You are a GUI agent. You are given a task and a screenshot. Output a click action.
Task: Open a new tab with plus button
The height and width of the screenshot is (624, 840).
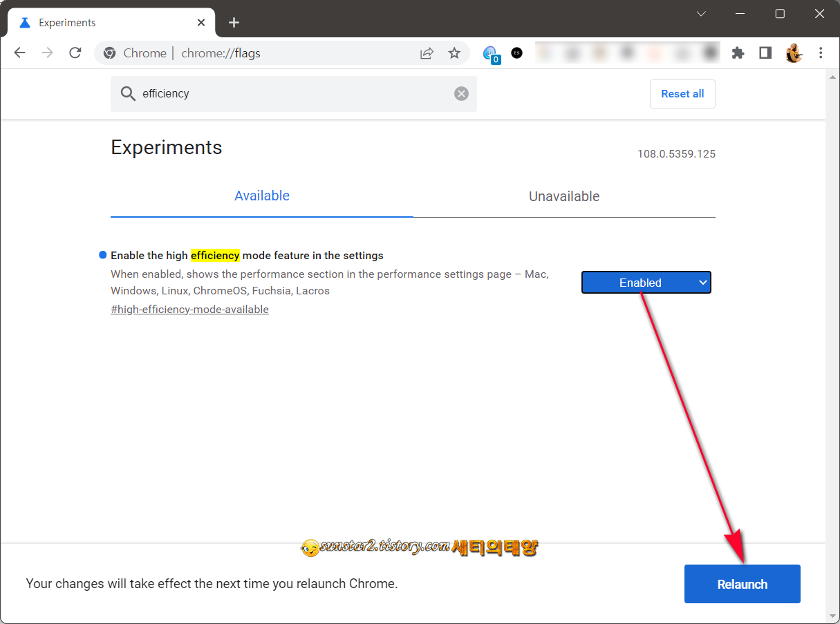click(x=234, y=23)
